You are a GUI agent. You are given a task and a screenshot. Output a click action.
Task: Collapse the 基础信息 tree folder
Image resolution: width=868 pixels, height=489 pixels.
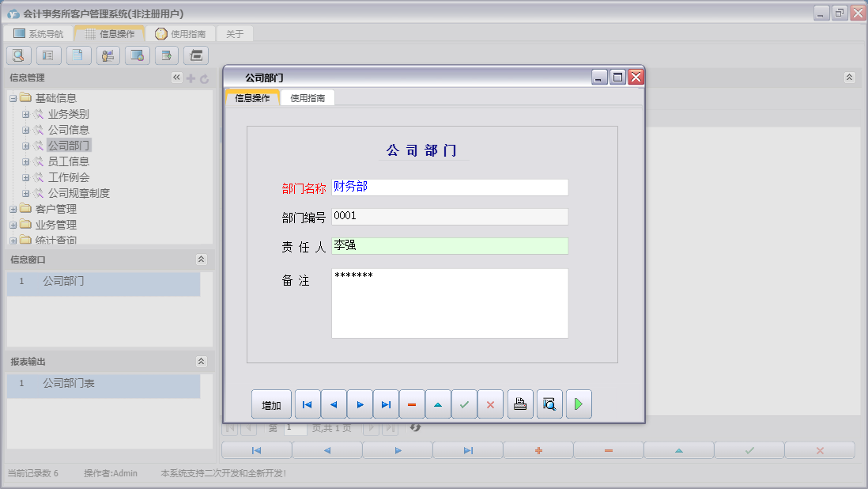13,98
